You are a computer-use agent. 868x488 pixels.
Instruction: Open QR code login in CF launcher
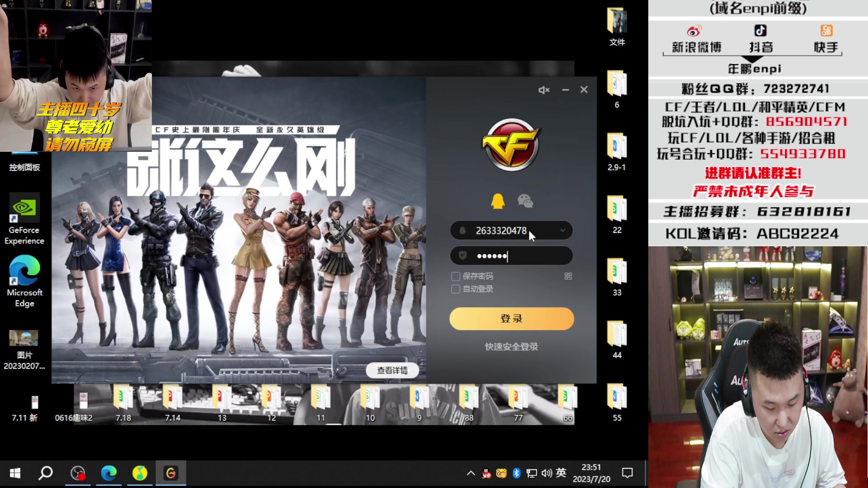click(568, 276)
